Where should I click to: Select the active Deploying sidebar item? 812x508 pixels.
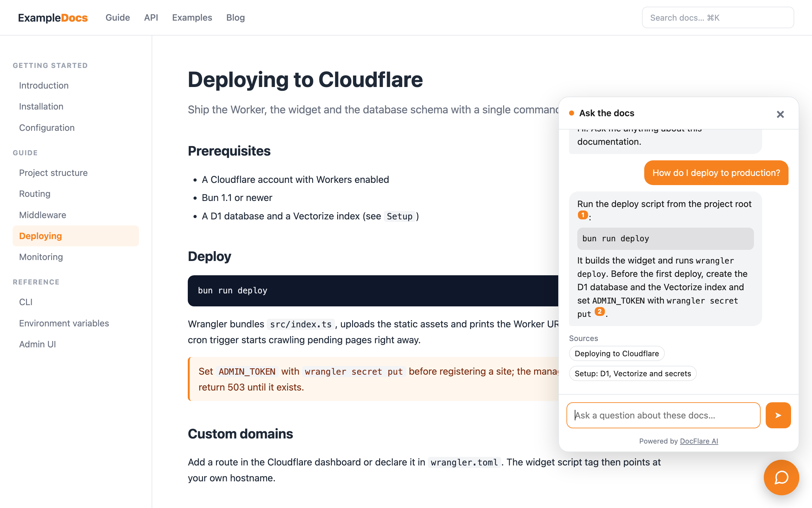(75, 236)
